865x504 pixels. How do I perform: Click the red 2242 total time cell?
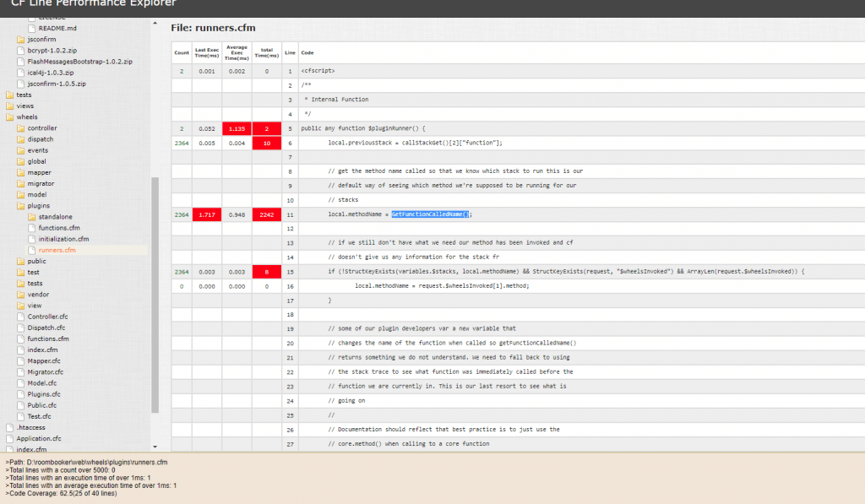point(266,214)
